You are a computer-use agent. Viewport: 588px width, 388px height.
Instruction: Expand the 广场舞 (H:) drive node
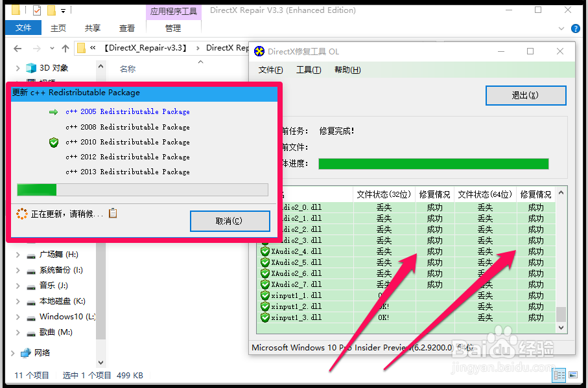pyautogui.click(x=18, y=255)
